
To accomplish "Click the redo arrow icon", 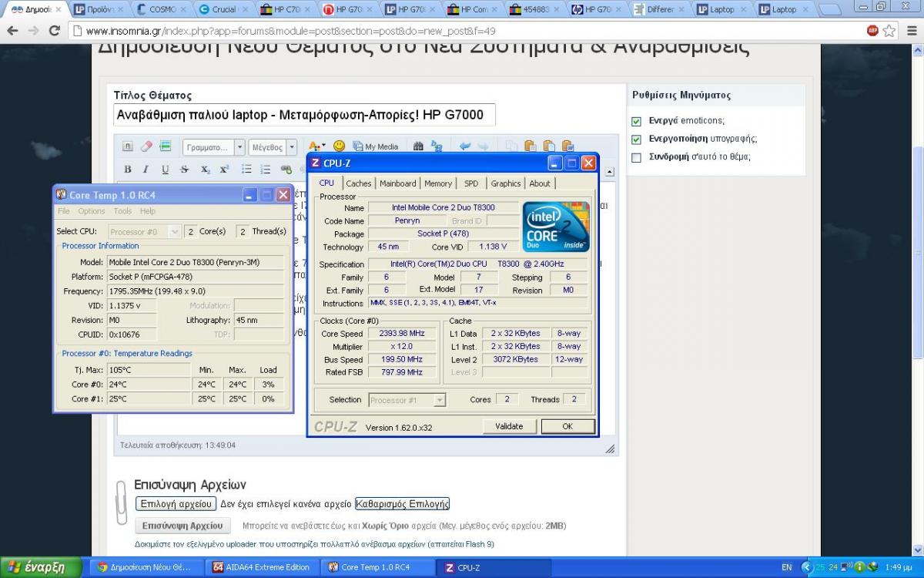I will (483, 146).
